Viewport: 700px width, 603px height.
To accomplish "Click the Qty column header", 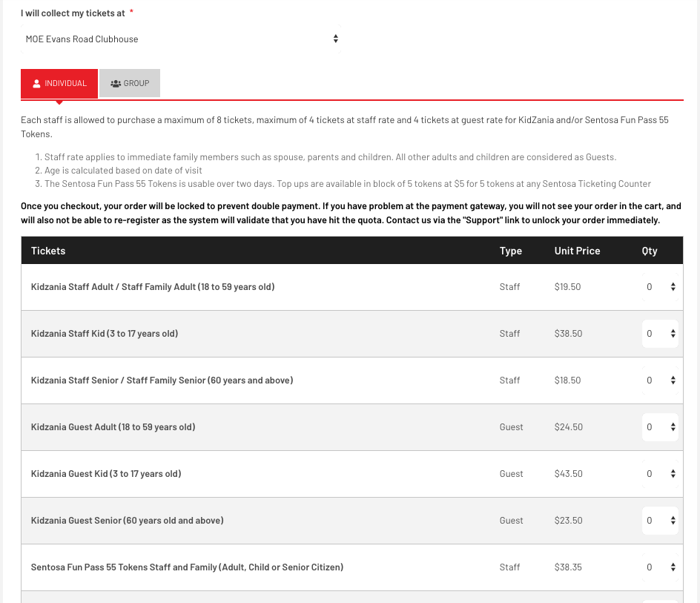I will (650, 251).
